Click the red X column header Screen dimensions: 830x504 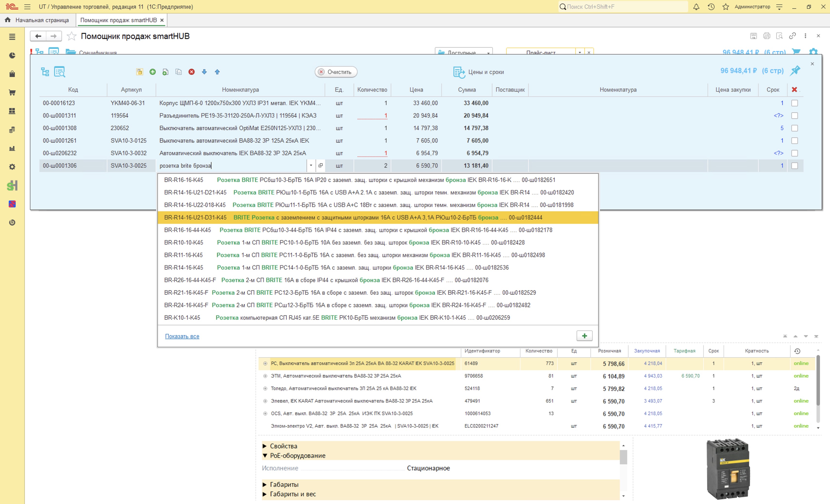tap(794, 89)
